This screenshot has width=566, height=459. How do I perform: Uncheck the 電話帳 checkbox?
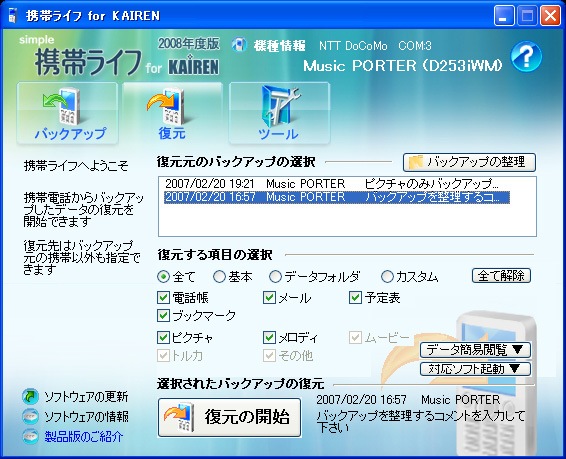(164, 298)
